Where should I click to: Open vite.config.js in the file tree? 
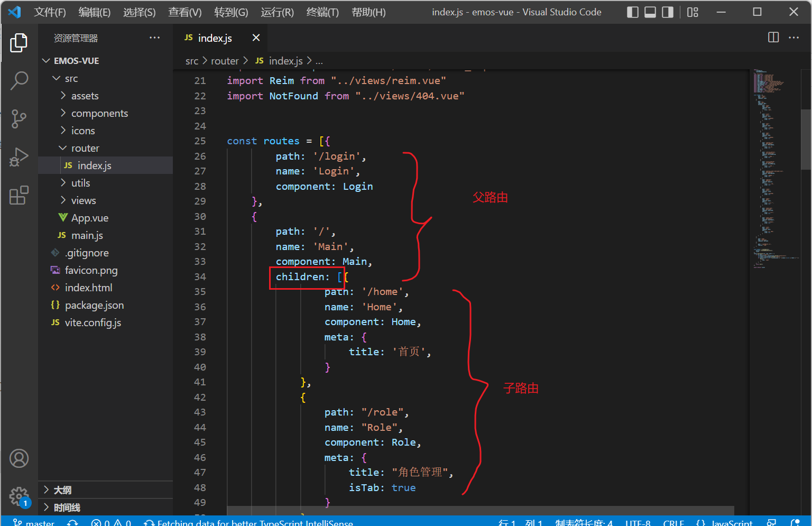pyautogui.click(x=93, y=322)
